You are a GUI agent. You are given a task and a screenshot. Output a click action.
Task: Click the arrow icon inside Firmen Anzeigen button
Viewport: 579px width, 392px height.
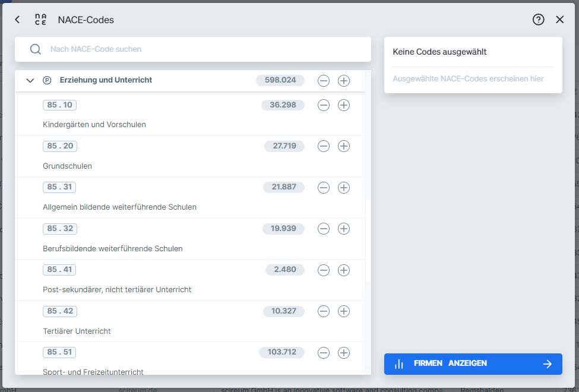point(548,363)
